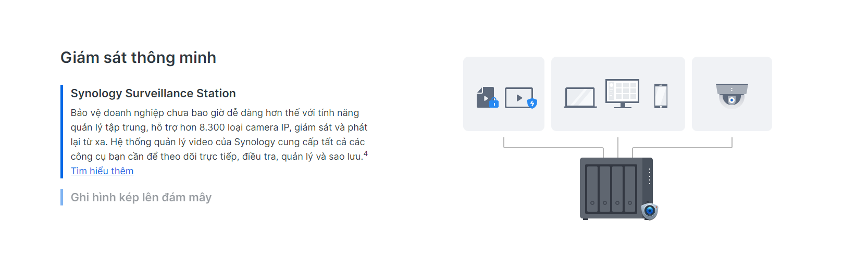Expand Ghi hình kép lên đám mây
The image size is (868, 271).
(x=141, y=197)
